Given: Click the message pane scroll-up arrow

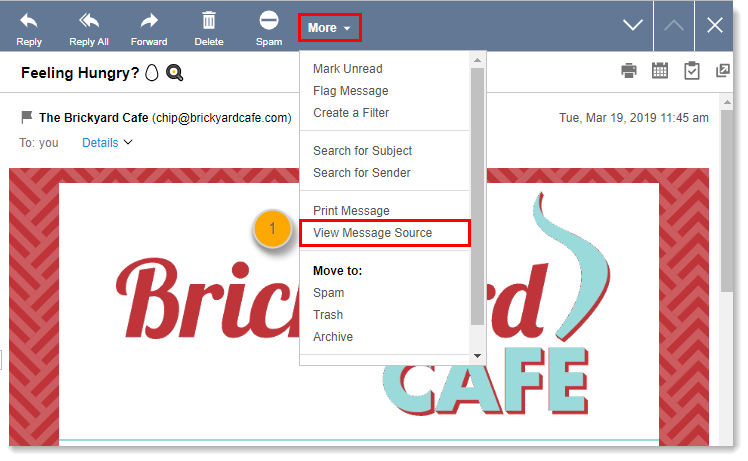Looking at the screenshot, I should pyautogui.click(x=727, y=102).
